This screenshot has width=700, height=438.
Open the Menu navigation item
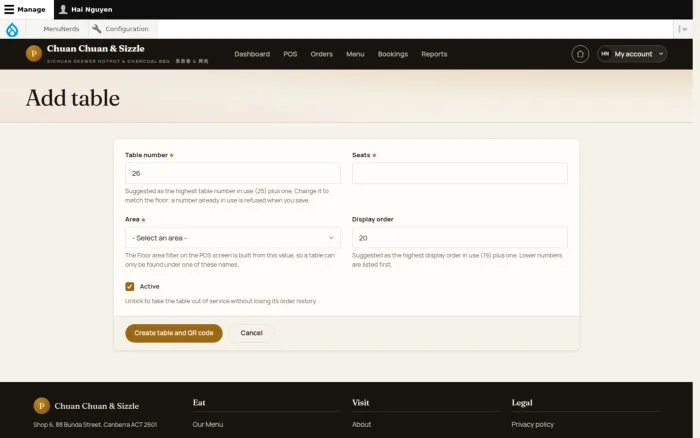(355, 54)
